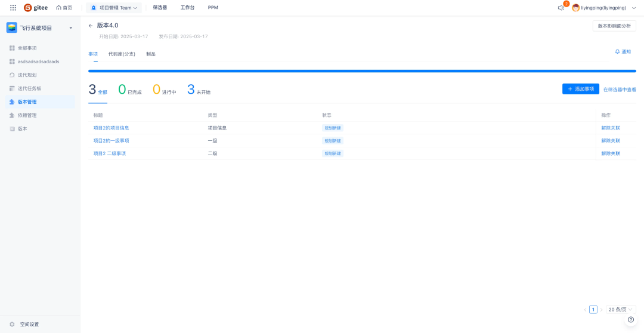This screenshot has height=333, width=644.
Task: Filter by 0 进行中 items
Action: (165, 90)
